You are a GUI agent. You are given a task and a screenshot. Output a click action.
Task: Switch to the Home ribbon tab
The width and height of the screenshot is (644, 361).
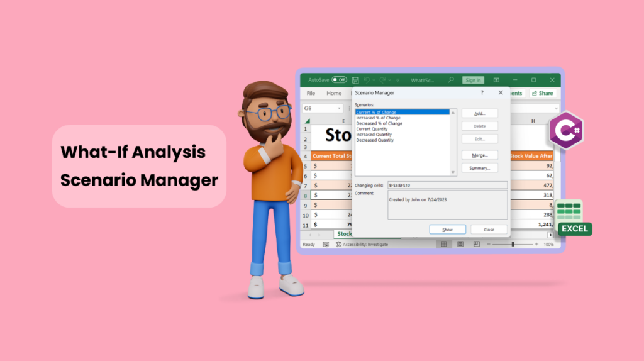pos(334,93)
